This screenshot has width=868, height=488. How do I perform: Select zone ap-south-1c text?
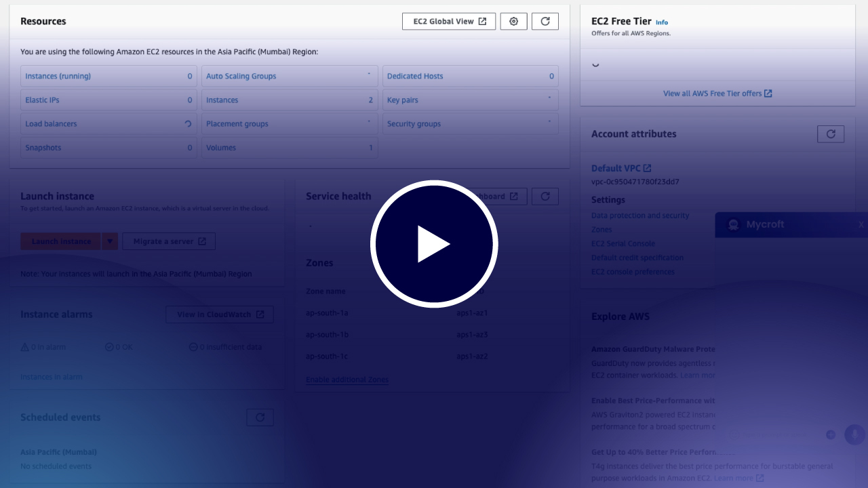click(x=327, y=357)
